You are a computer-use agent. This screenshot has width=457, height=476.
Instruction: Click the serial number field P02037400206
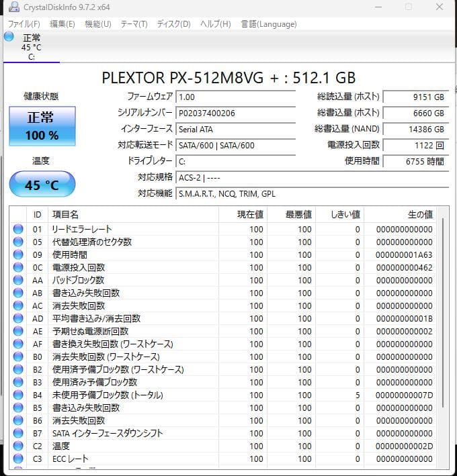pyautogui.click(x=236, y=113)
